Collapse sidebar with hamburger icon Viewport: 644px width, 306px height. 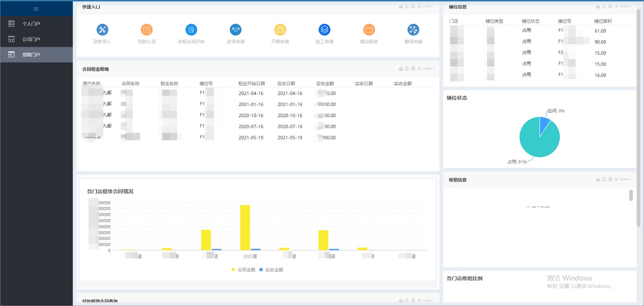click(x=36, y=9)
